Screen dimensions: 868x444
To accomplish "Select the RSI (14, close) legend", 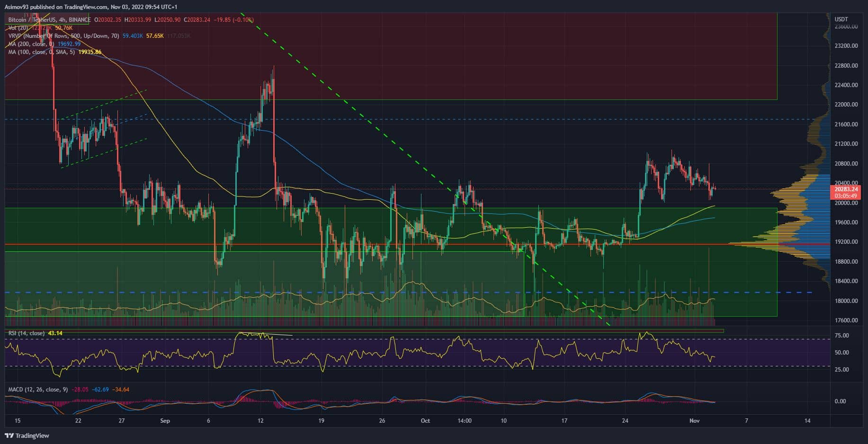I will click(26, 333).
